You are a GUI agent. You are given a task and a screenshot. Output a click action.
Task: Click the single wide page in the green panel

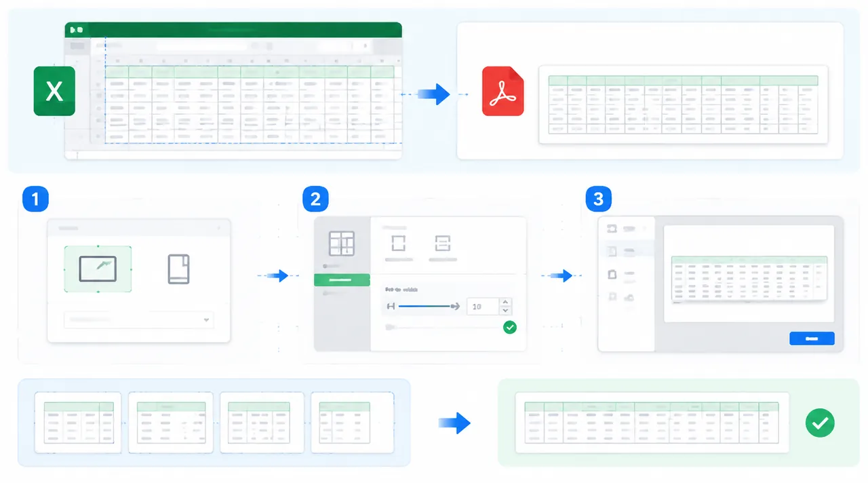point(652,422)
